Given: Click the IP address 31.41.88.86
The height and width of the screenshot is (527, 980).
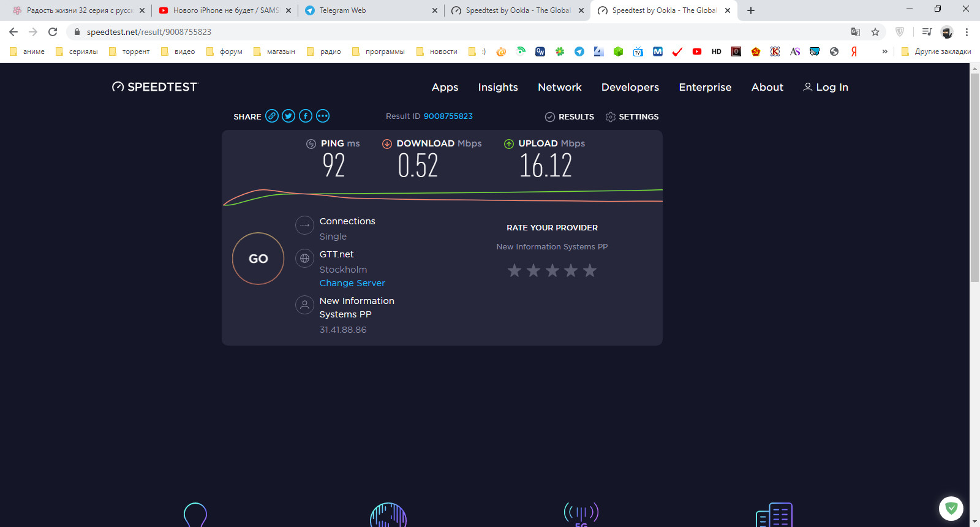Looking at the screenshot, I should (x=343, y=330).
